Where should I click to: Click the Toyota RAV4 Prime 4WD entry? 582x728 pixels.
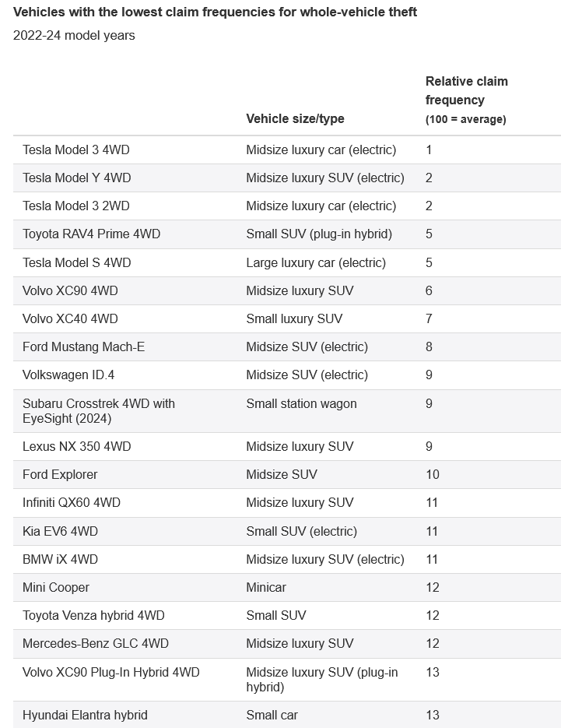point(91,234)
